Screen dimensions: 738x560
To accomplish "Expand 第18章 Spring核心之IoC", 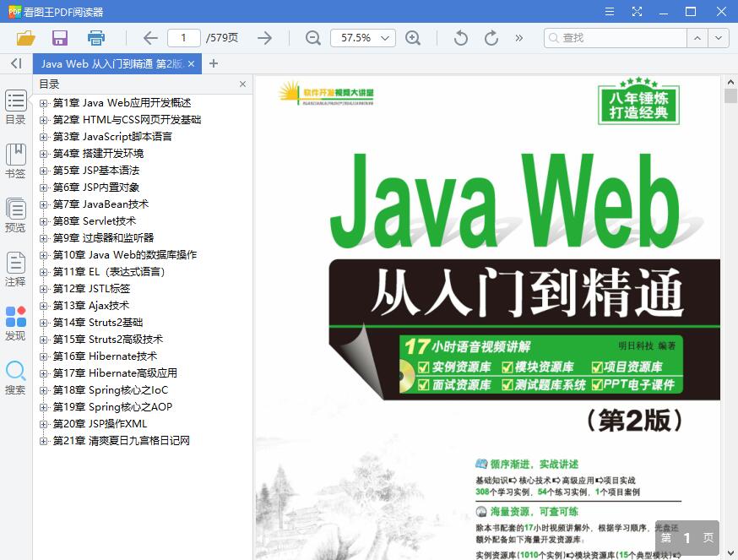I will (x=43, y=390).
